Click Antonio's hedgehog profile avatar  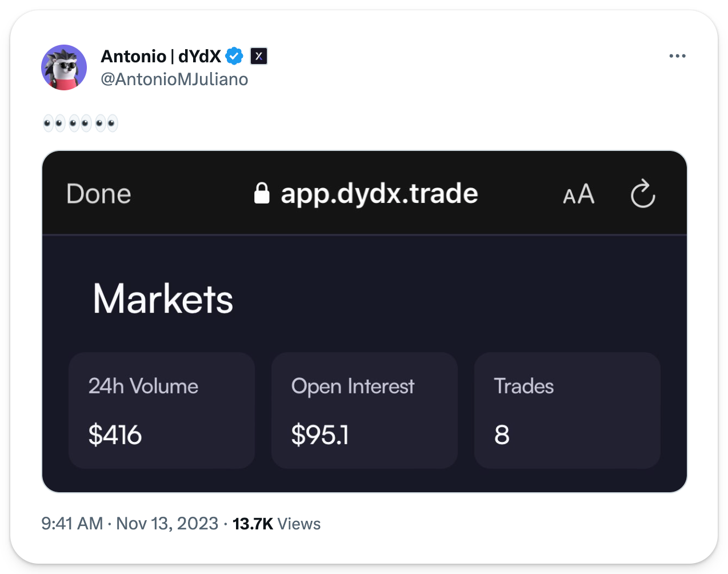(64, 67)
